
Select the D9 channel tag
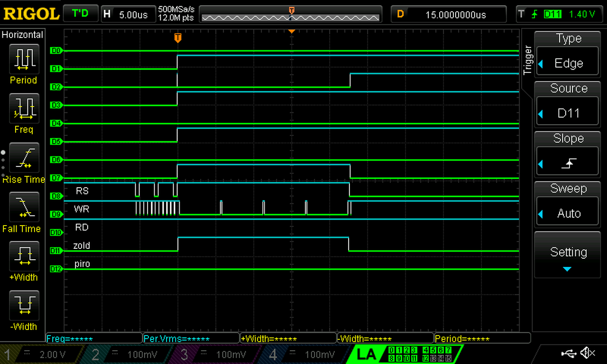coord(56,215)
